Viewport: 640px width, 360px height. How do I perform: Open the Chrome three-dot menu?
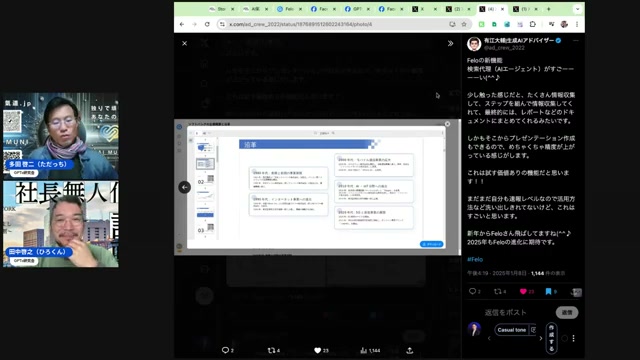click(x=577, y=24)
